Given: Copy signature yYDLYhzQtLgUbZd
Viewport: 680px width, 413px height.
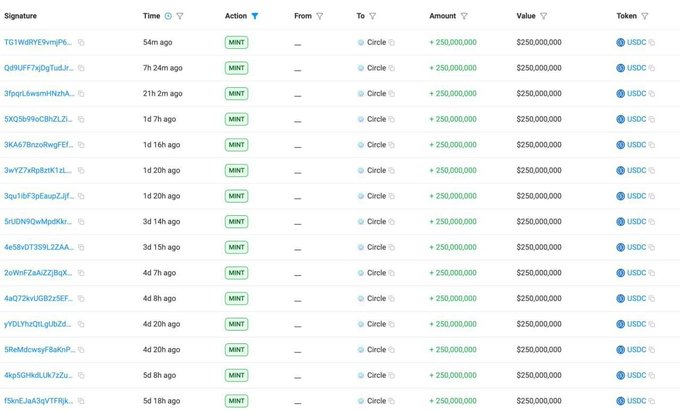Looking at the screenshot, I should [x=81, y=324].
